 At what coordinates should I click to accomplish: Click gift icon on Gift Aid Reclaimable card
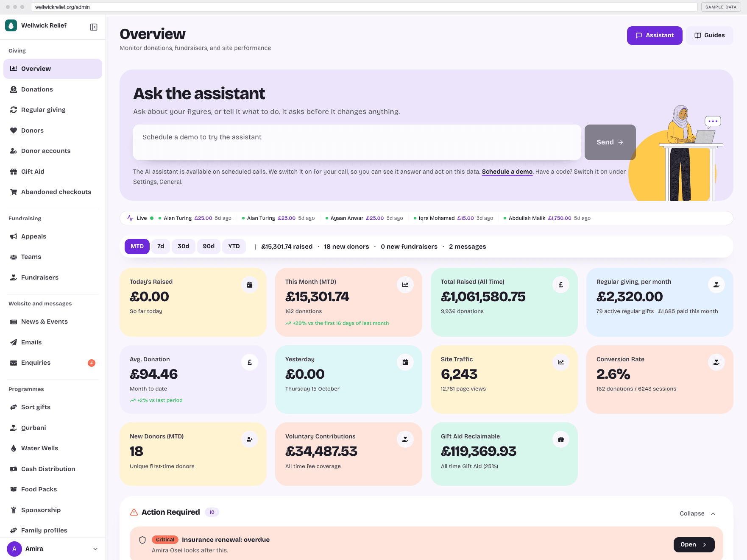point(561,439)
